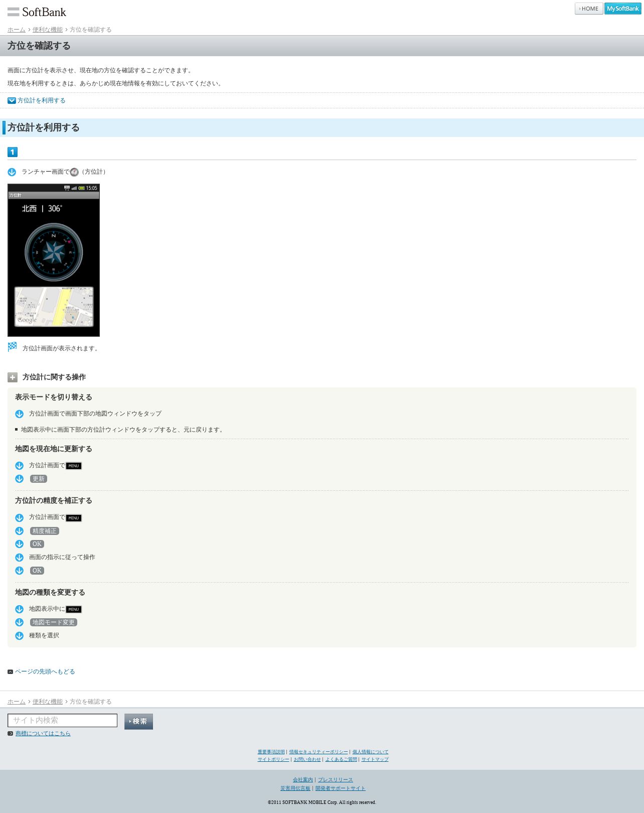
Task: Open 個人情報について footer link
Action: tap(370, 752)
